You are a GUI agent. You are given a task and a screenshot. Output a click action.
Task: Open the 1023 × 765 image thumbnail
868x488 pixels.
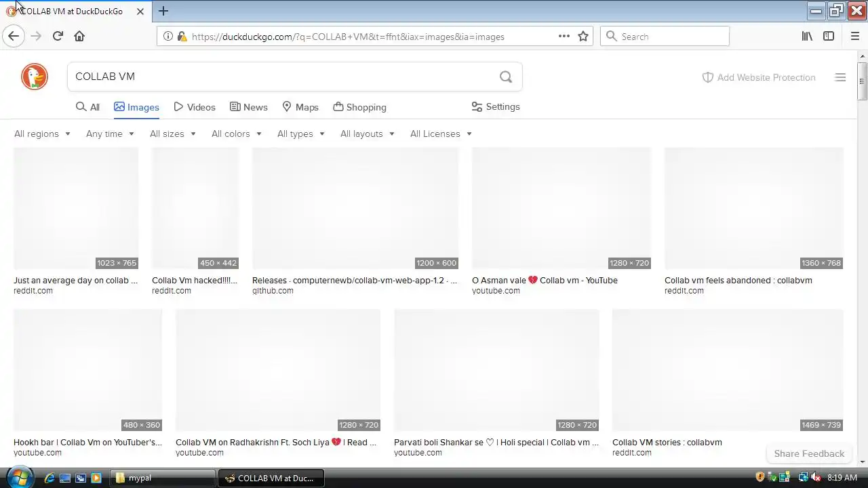[x=76, y=209]
